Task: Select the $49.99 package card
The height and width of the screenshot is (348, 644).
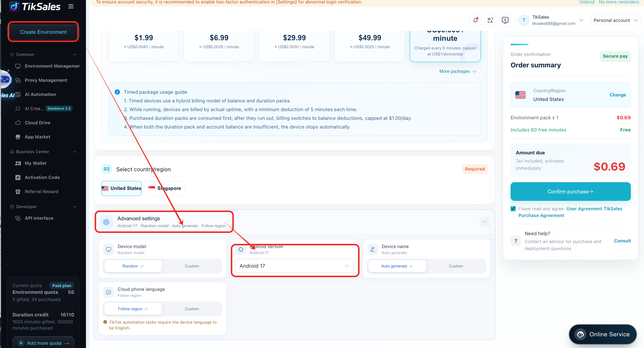Action: pos(370,46)
